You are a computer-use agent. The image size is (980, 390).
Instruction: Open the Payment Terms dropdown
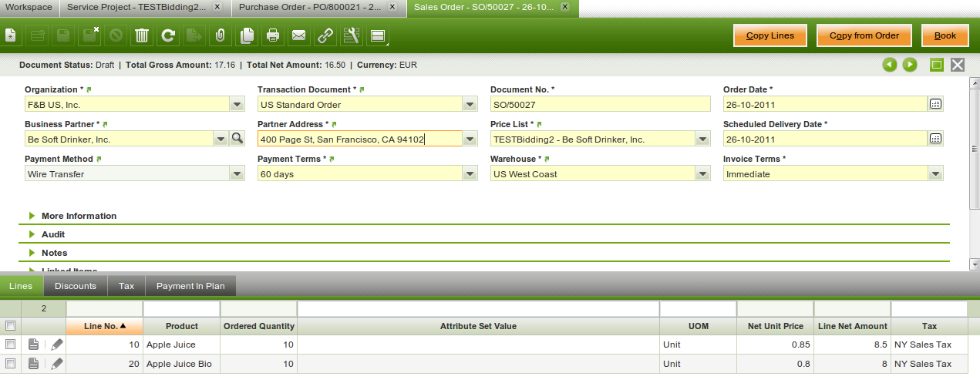coord(470,174)
